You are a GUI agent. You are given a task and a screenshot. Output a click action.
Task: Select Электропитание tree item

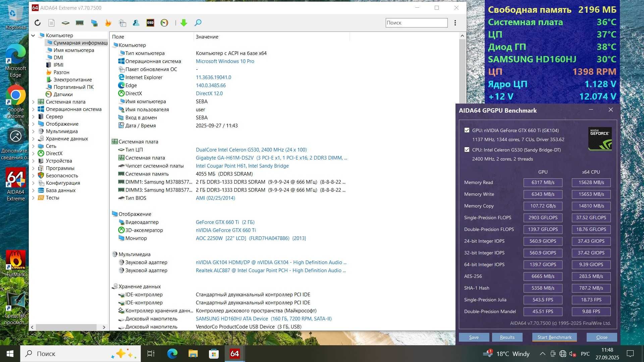pyautogui.click(x=73, y=79)
